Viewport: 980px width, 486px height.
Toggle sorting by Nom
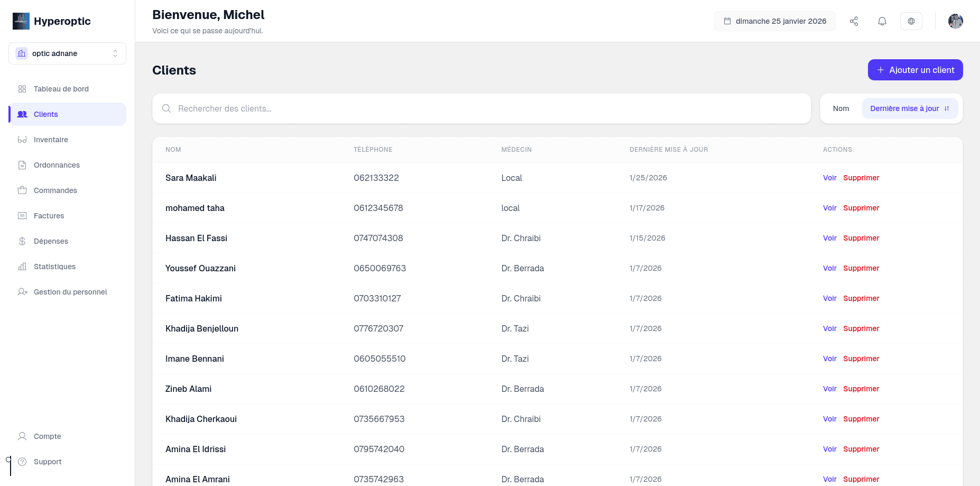pos(841,108)
